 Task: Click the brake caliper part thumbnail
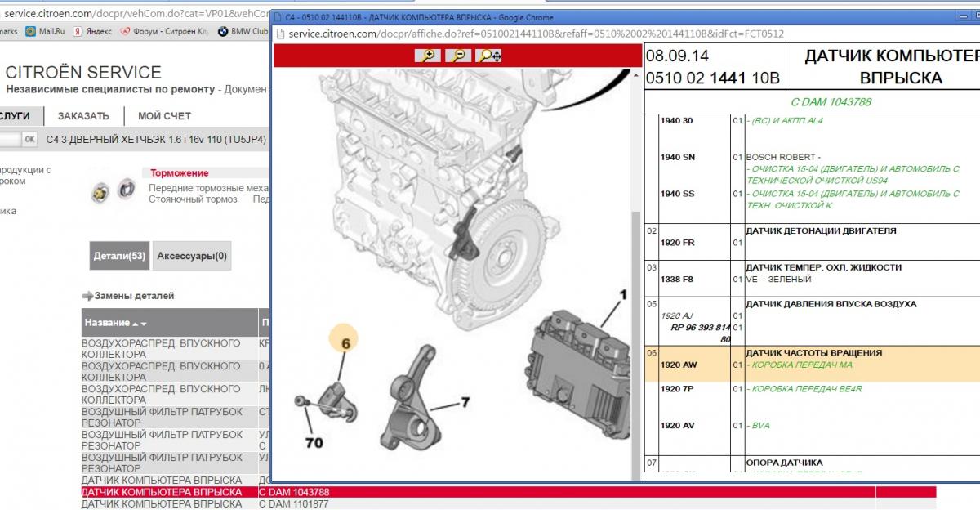tap(100, 190)
